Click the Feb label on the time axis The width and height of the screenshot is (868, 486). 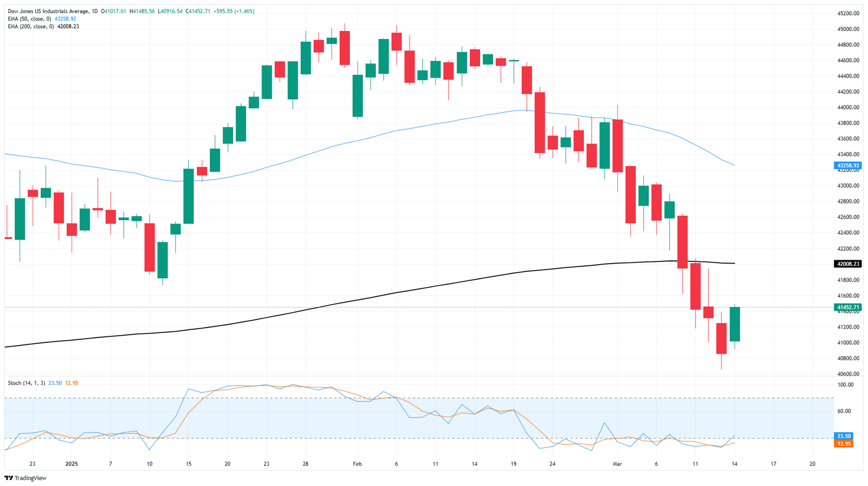(x=357, y=464)
